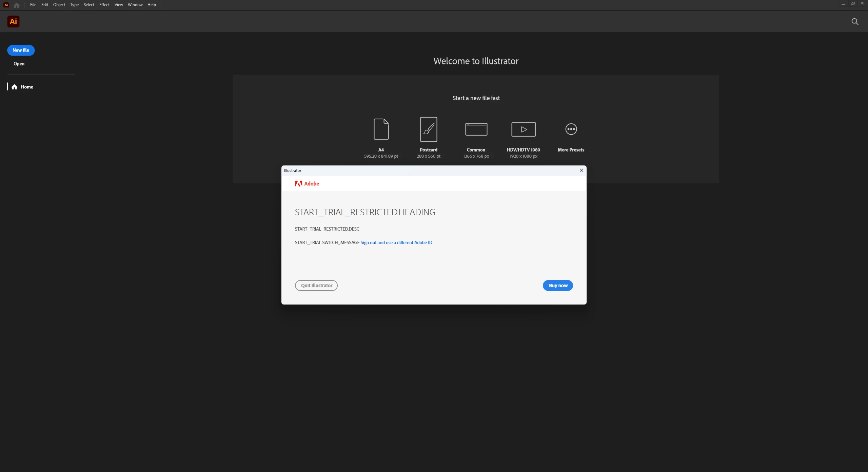This screenshot has width=868, height=472.
Task: Open the Window menu
Action: pyautogui.click(x=135, y=5)
